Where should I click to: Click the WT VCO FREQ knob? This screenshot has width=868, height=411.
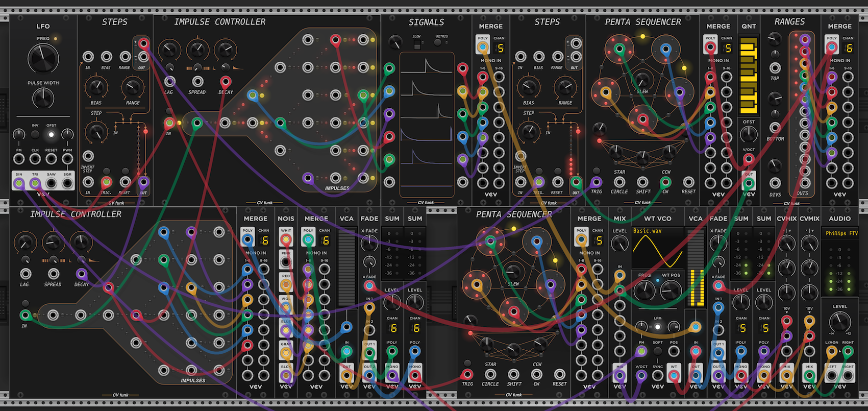coord(644,291)
